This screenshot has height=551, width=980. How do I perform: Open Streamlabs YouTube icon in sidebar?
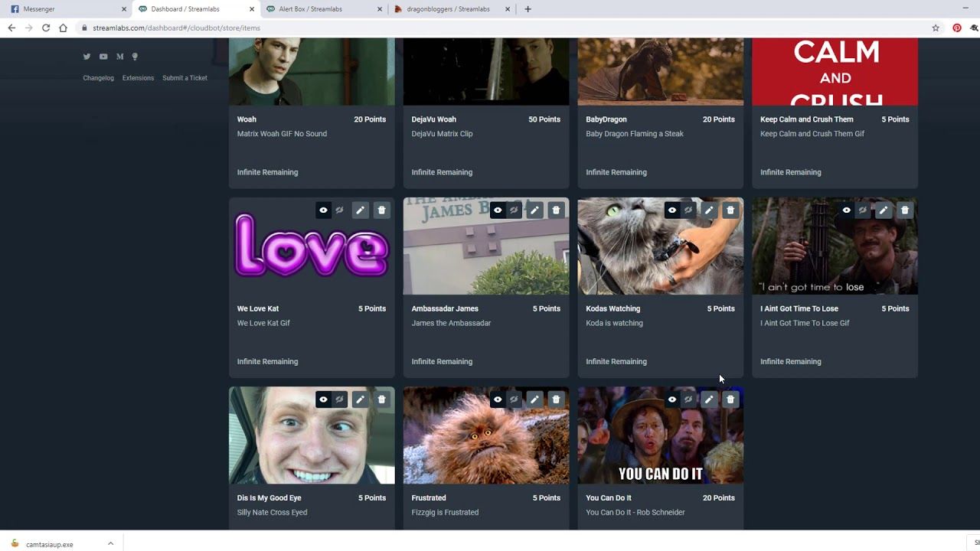click(x=103, y=57)
